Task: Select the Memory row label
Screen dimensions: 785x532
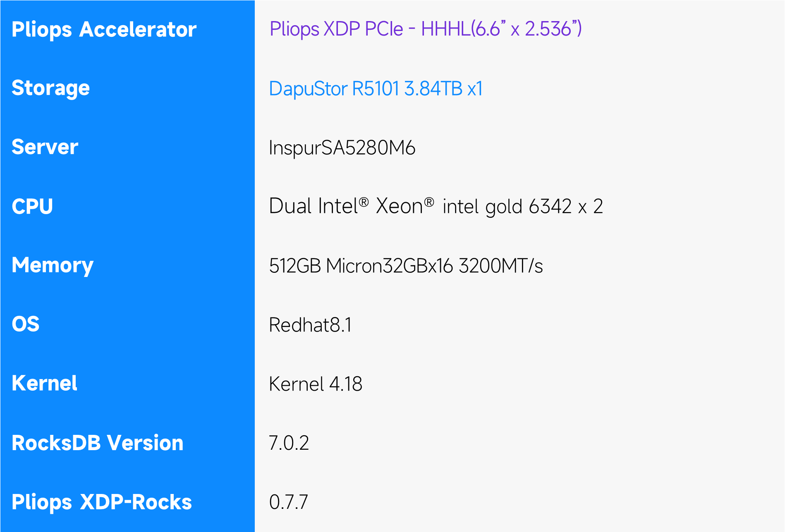Action: click(x=53, y=265)
